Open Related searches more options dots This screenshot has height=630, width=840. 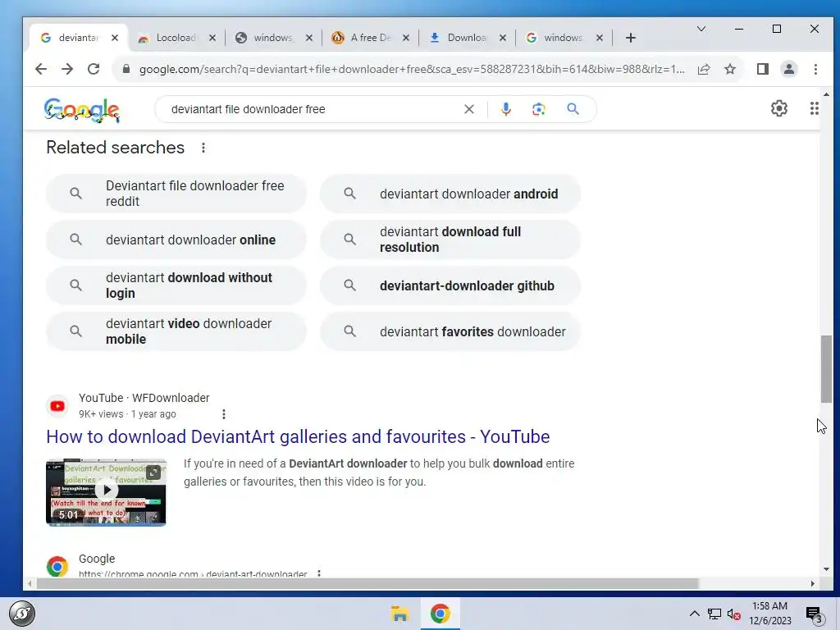[x=203, y=148]
